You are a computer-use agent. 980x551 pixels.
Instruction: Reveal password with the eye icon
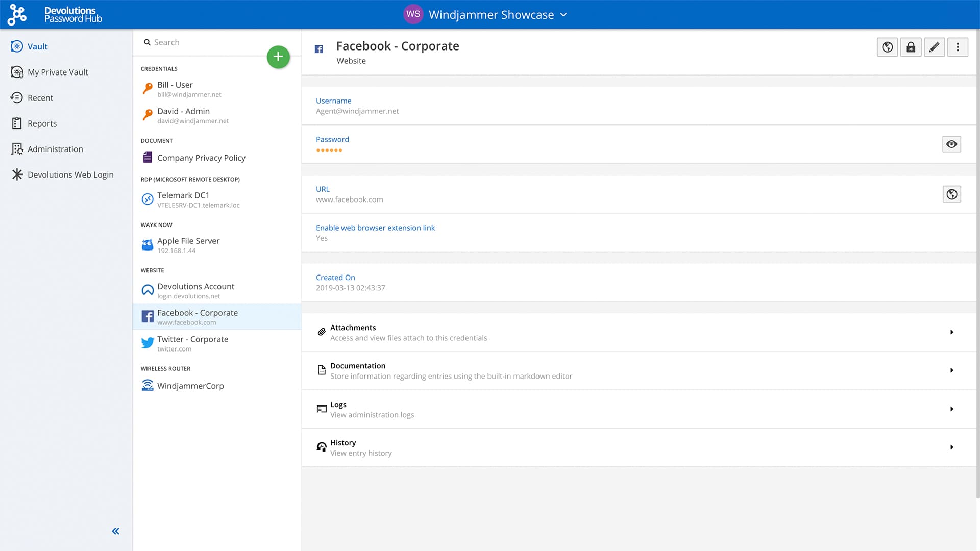pos(951,144)
